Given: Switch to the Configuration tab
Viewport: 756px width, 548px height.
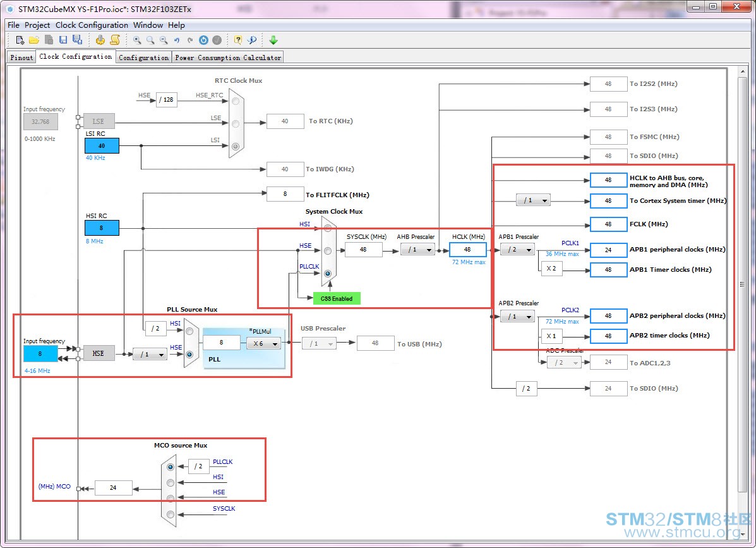Looking at the screenshot, I should pyautogui.click(x=143, y=58).
